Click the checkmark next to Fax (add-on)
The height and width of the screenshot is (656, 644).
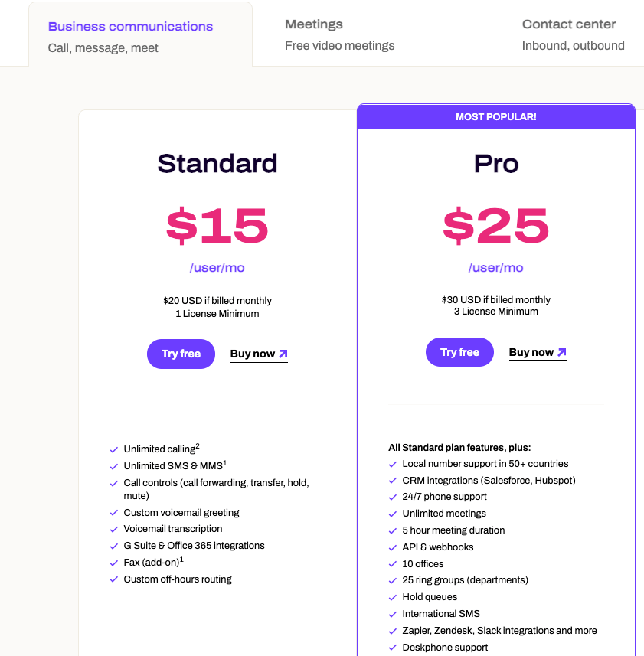113,563
